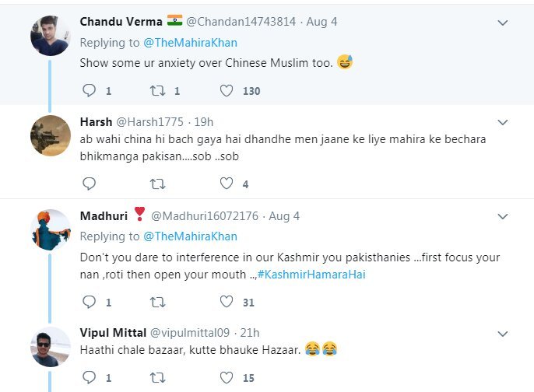The image size is (534, 392).
Task: Expand the menu chevron on Harsh's tweet
Action: point(503,122)
